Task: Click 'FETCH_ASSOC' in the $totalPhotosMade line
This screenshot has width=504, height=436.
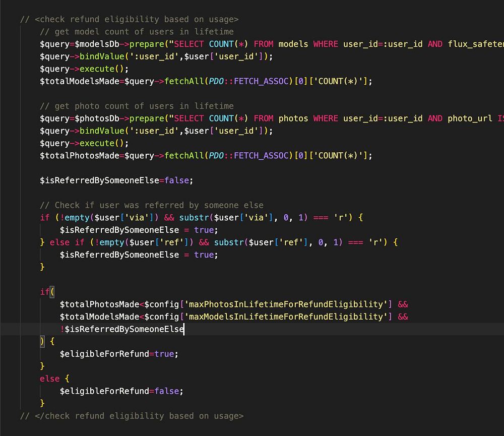Action: (261, 156)
